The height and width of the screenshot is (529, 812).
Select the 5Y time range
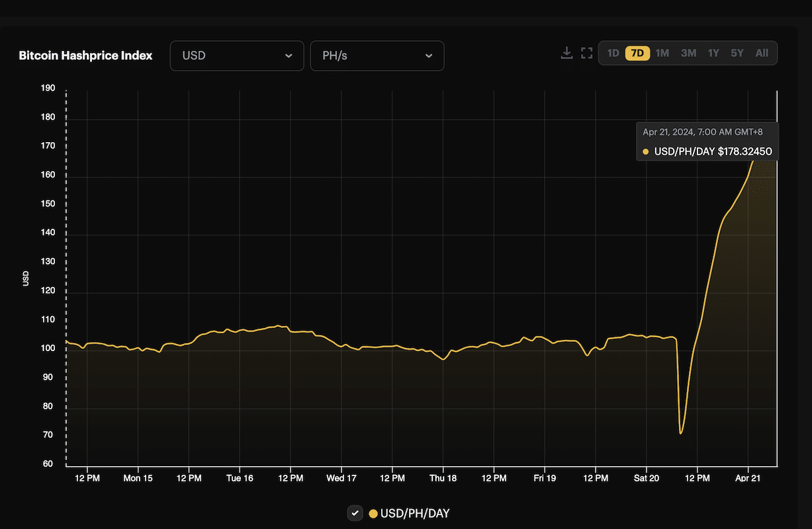click(x=737, y=53)
